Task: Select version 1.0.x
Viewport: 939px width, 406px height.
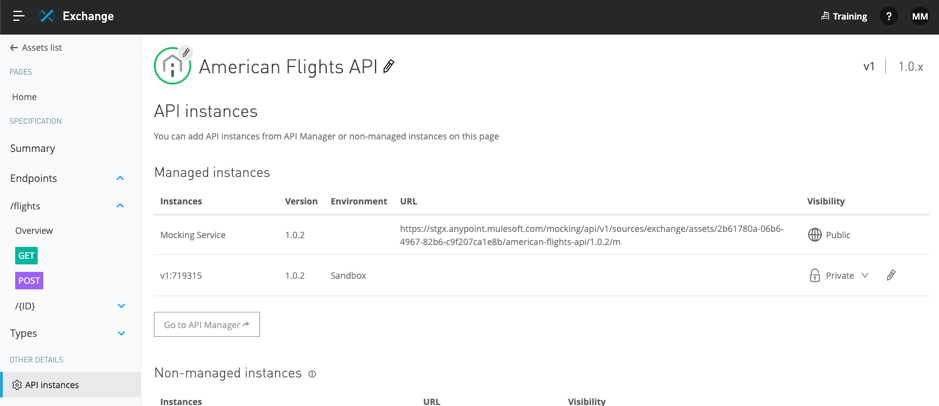Action: tap(910, 66)
